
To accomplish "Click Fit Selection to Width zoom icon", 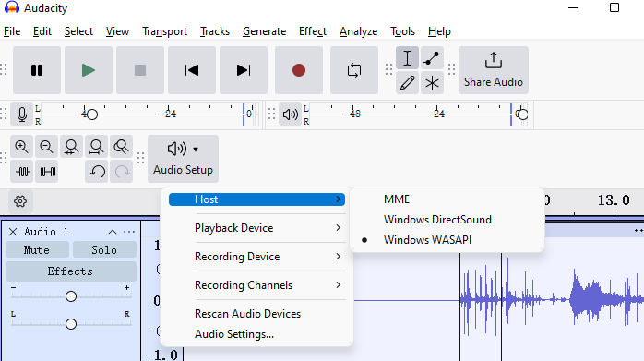I will (x=71, y=147).
